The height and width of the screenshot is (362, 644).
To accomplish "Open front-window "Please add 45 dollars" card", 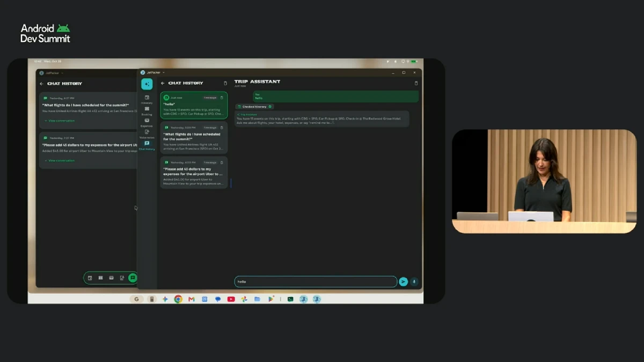I will [194, 172].
